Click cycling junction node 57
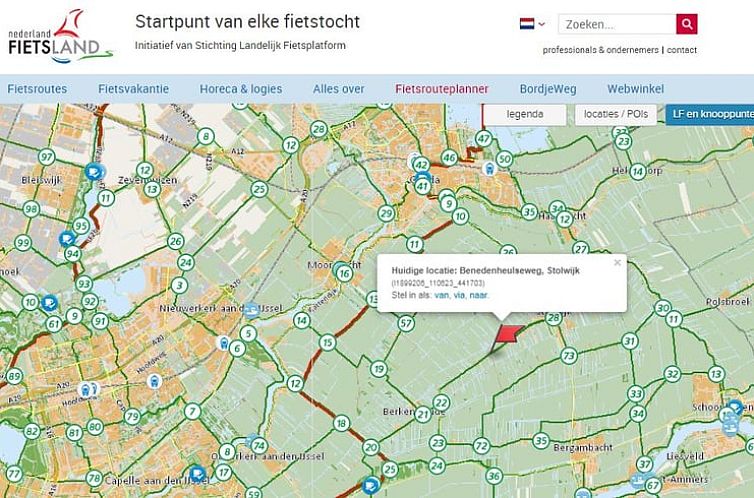 pyautogui.click(x=405, y=323)
